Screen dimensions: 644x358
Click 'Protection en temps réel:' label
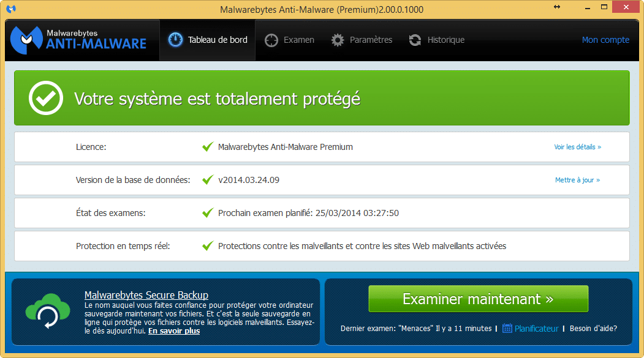(x=123, y=246)
